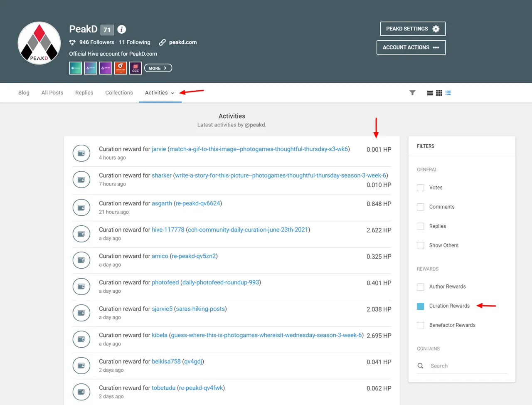The width and height of the screenshot is (532, 405).
Task: Click the first teal badge thumbnail
Action: [76, 68]
